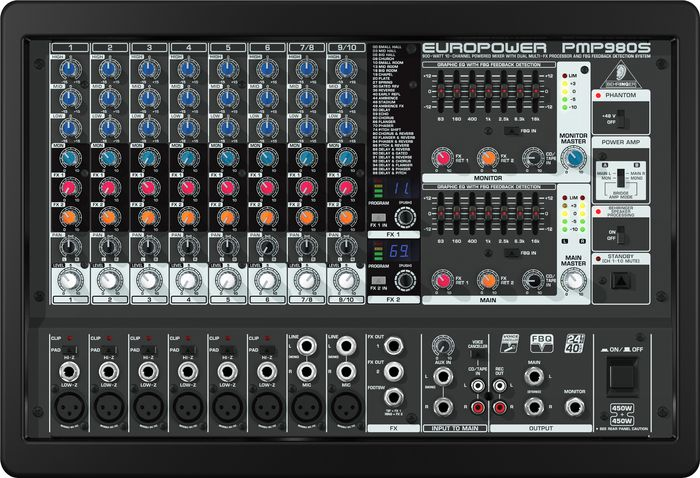This screenshot has height=478, width=700.
Task: Click the LOW-Z XLR socket on input 4
Action: [188, 407]
